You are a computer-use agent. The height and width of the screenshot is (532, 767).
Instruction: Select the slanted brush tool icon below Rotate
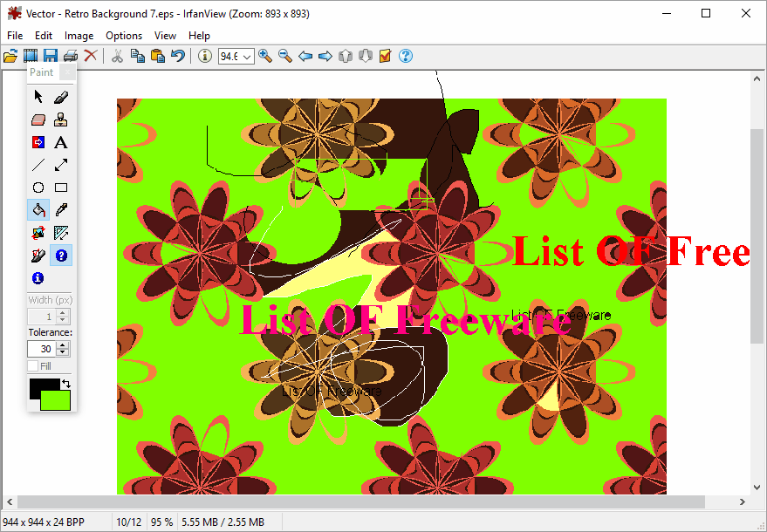38,256
